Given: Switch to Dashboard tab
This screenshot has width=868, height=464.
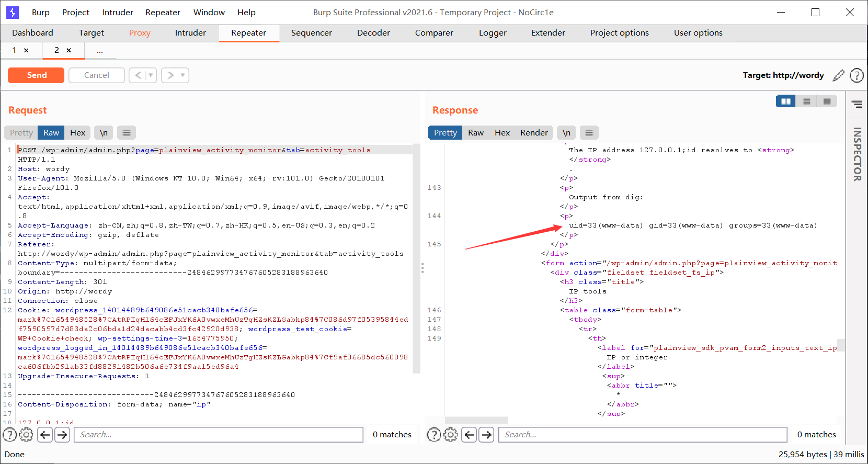Looking at the screenshot, I should pos(32,32).
